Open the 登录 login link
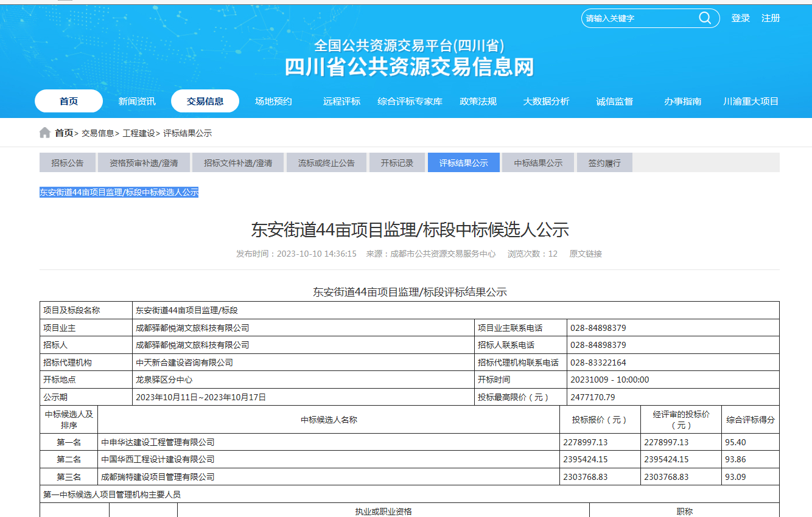Viewport: 812px width, 517px height. click(740, 18)
